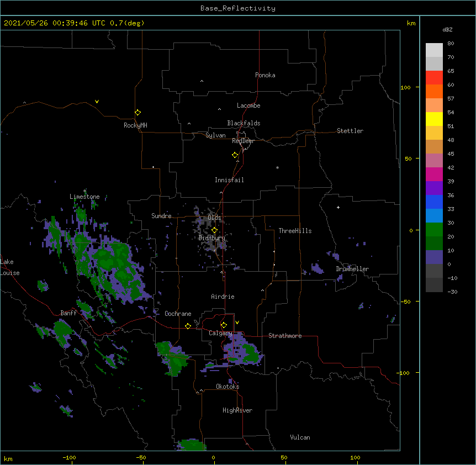Click the Lacombe city label
Image resolution: width=476 pixels, height=465 pixels.
coord(248,105)
